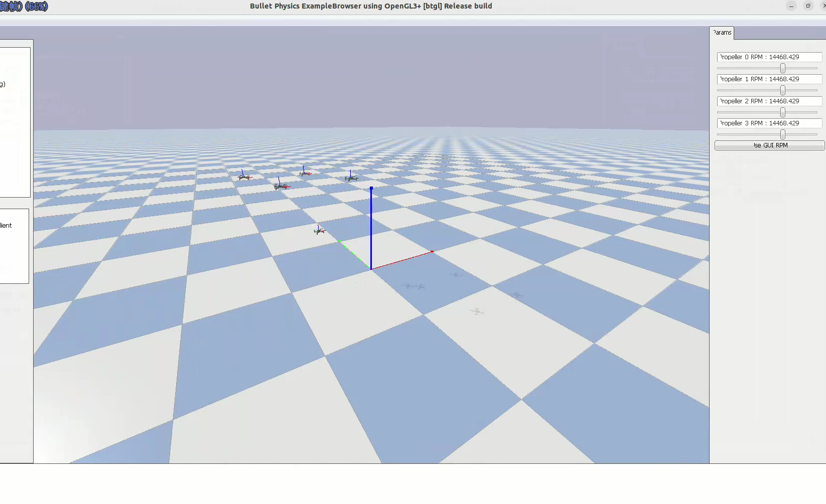This screenshot has width=826, height=504.
Task: Click the Propeller 2 RPM slider handle
Action: coord(783,112)
